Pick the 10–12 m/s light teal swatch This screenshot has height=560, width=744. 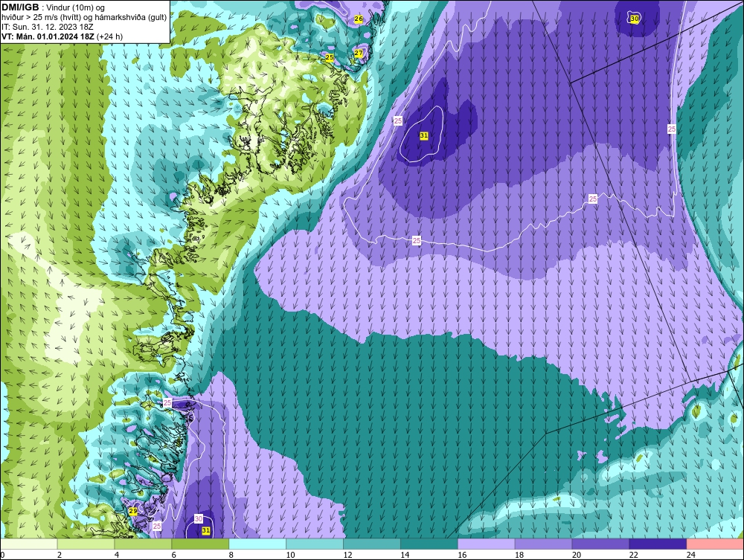pos(315,544)
